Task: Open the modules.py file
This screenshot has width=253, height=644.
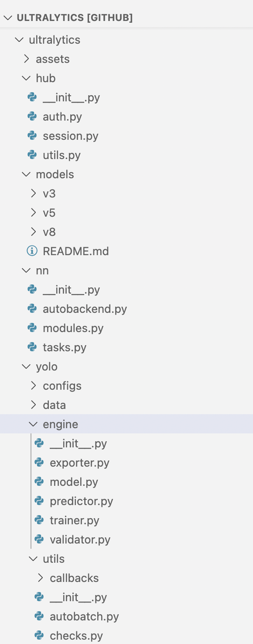Action: (x=73, y=328)
